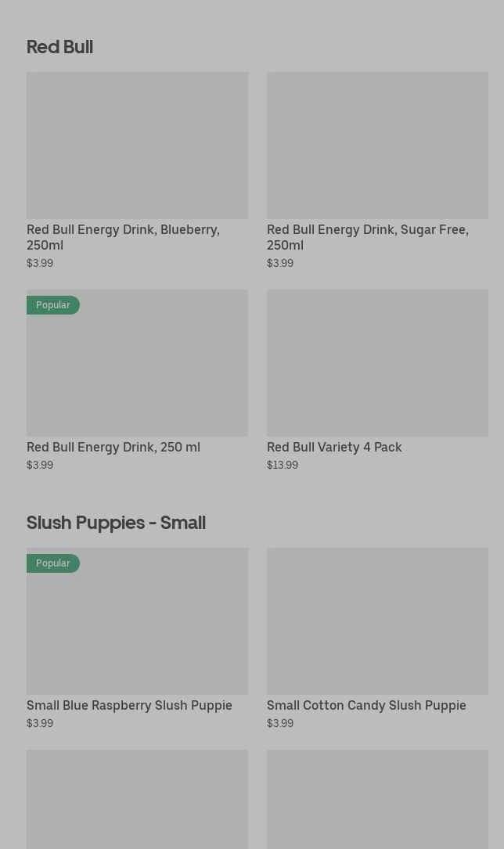Click the Popular badge on Blue Raspberry Slush Puppie

point(52,563)
